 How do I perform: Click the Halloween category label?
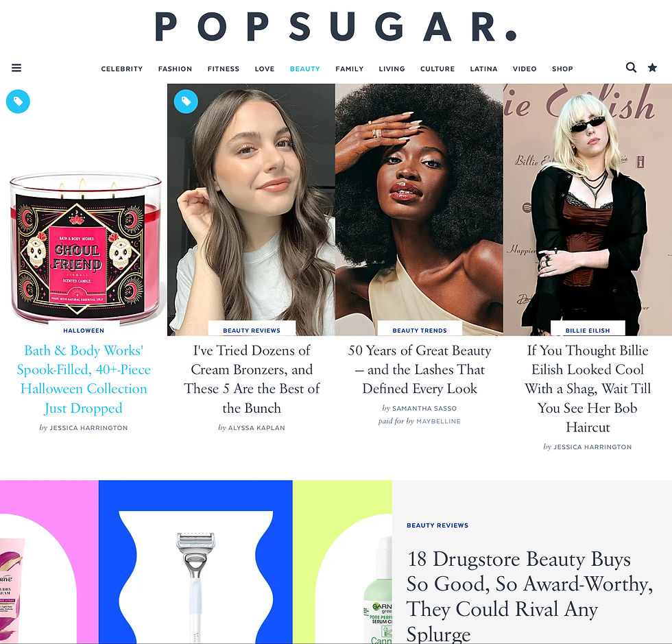pyautogui.click(x=84, y=331)
